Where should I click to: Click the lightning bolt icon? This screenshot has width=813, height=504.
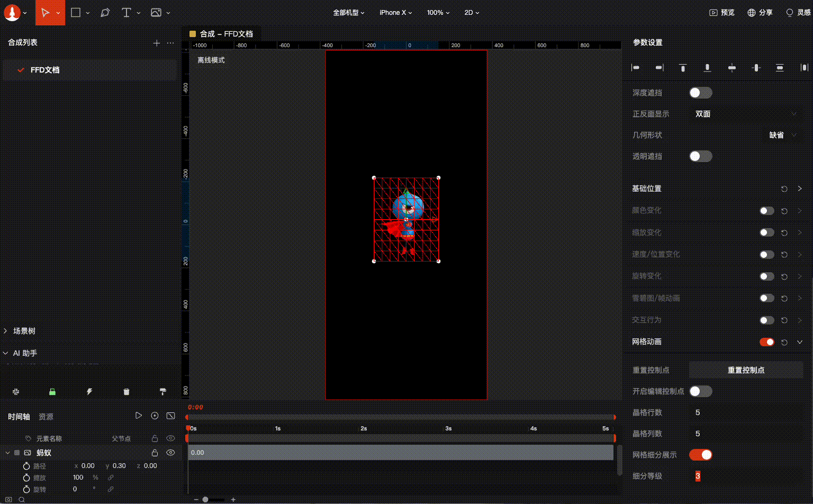click(89, 392)
